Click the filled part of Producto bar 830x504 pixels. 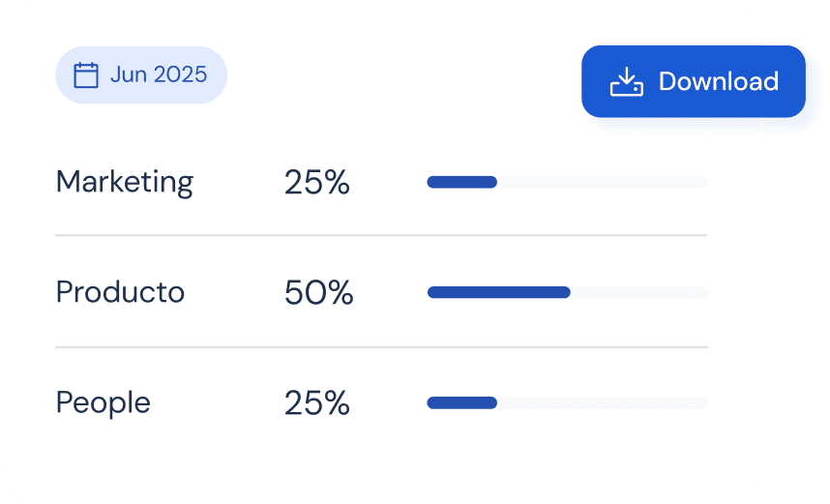click(498, 292)
